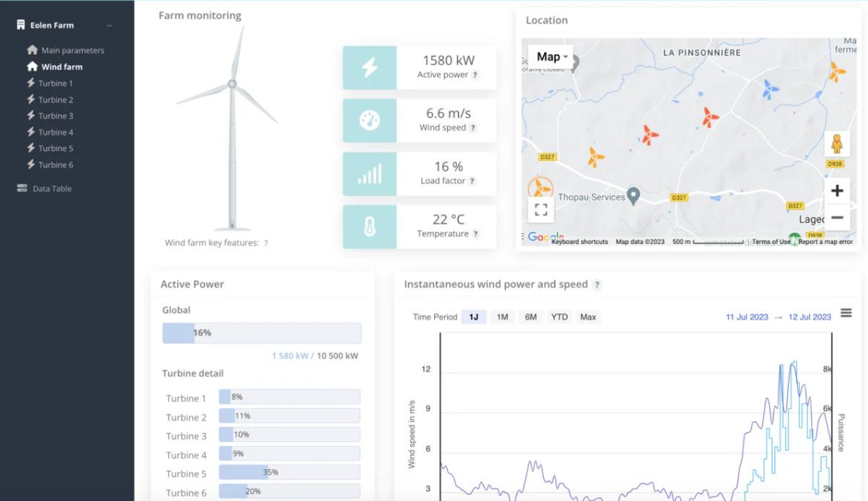Select the YTD time period option

559,317
